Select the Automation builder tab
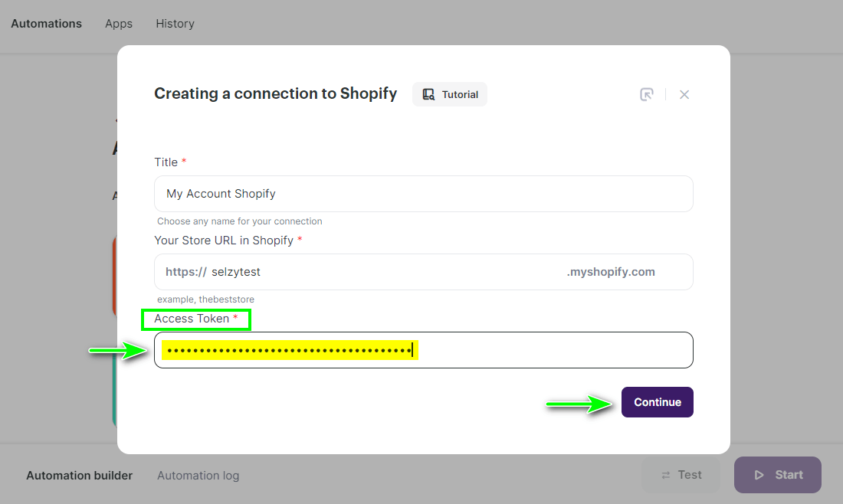This screenshot has width=843, height=504. tap(80, 476)
